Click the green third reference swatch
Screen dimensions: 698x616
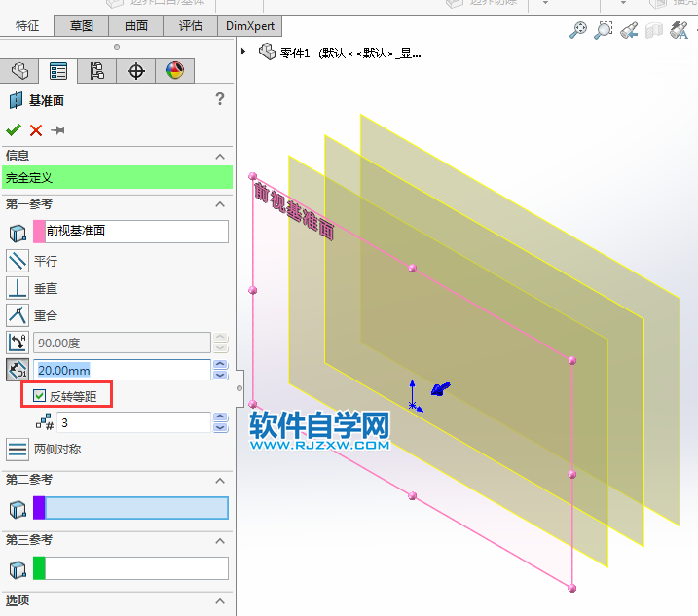pyautogui.click(x=39, y=568)
